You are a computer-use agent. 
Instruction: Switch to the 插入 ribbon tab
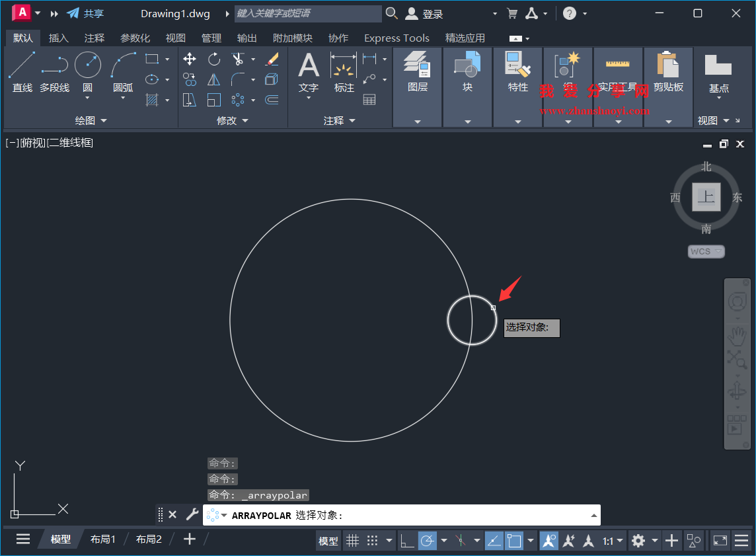(59, 38)
